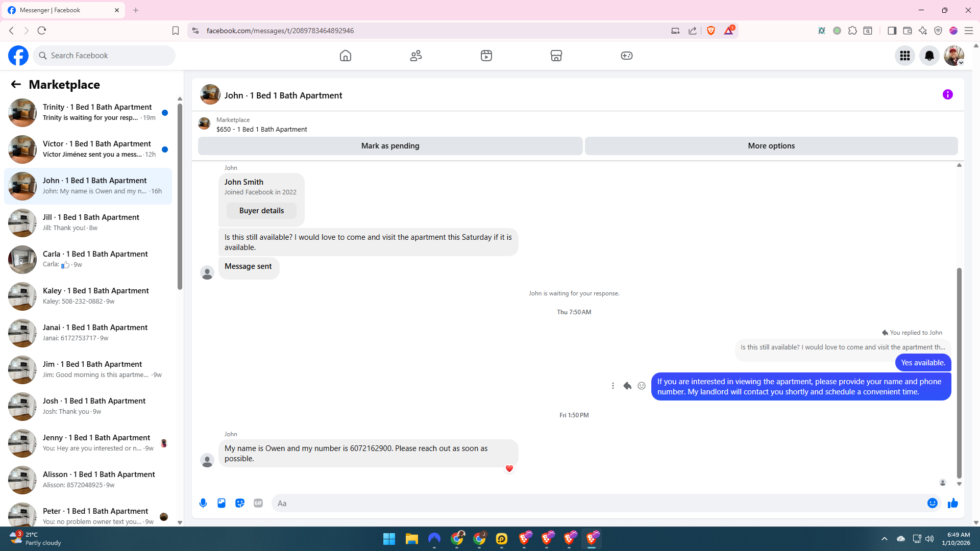
Task: Open John Smith's Buyer details
Action: [x=261, y=211]
